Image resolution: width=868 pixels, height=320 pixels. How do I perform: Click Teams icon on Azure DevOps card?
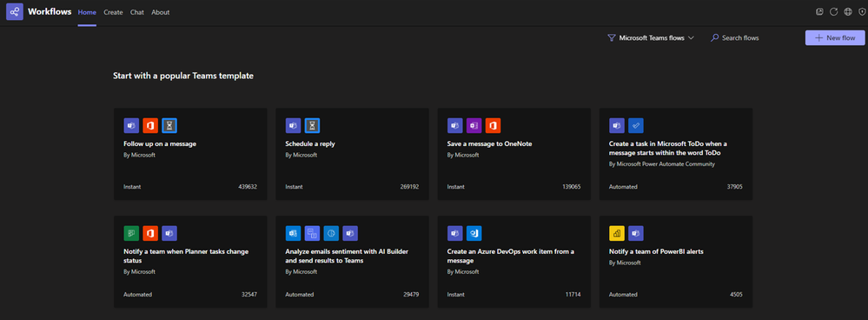click(x=455, y=233)
